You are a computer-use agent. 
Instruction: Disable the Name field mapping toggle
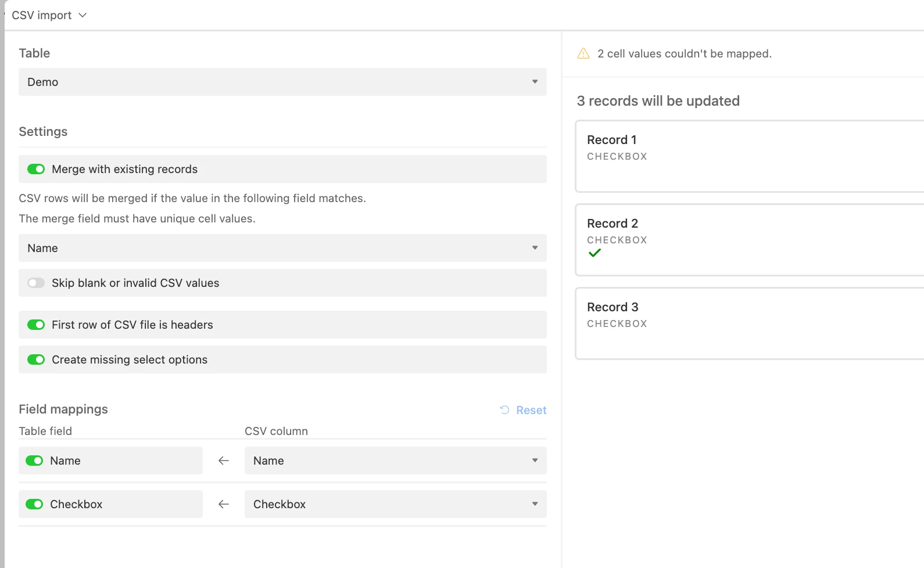(x=34, y=461)
